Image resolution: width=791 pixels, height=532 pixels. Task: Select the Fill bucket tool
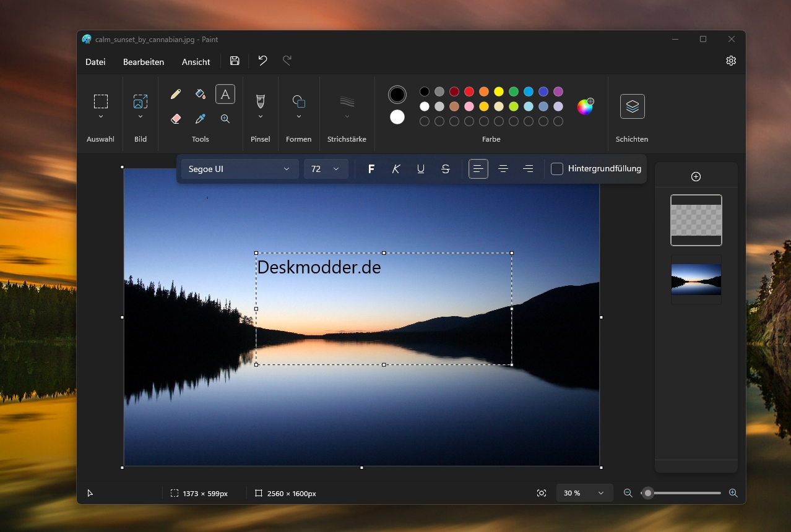201,94
